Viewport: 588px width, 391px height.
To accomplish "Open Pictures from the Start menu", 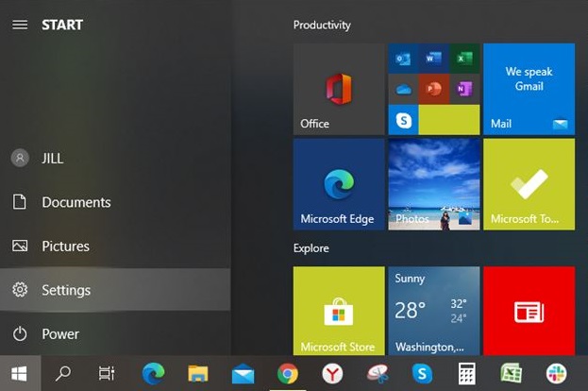I will coord(115,246).
